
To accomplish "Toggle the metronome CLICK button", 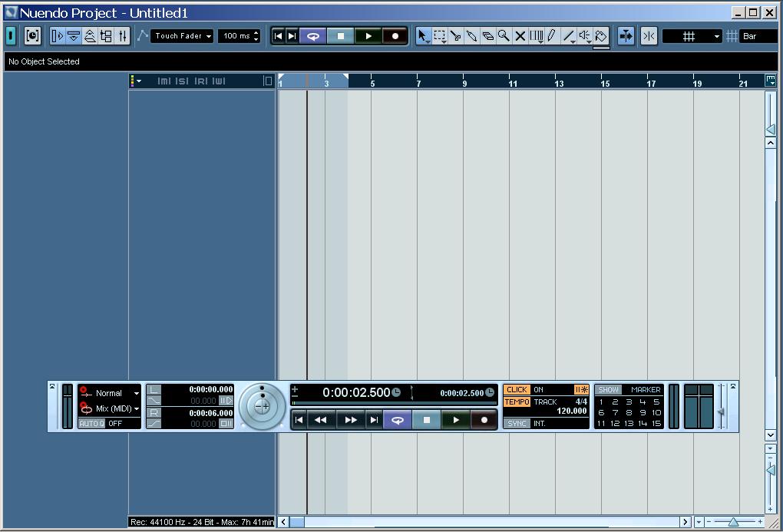I will coord(517,390).
